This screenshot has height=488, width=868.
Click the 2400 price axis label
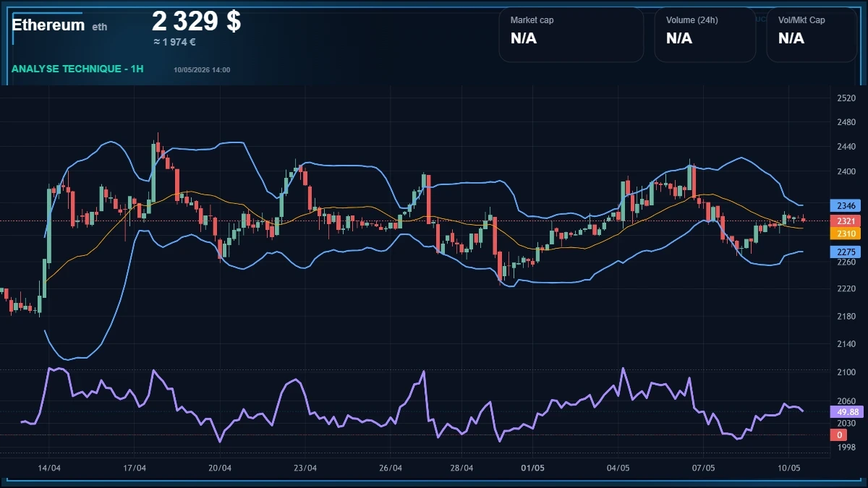846,172
